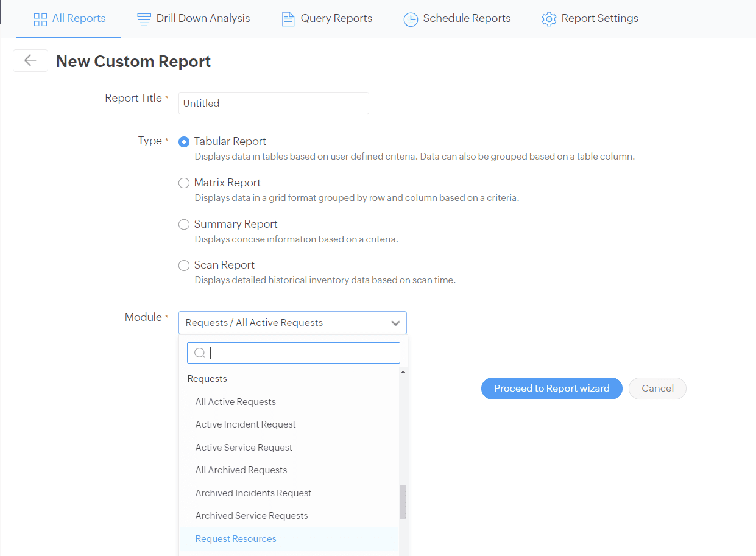Switch to the Schedule Reports tab
Image resolution: width=756 pixels, height=556 pixels.
point(457,19)
